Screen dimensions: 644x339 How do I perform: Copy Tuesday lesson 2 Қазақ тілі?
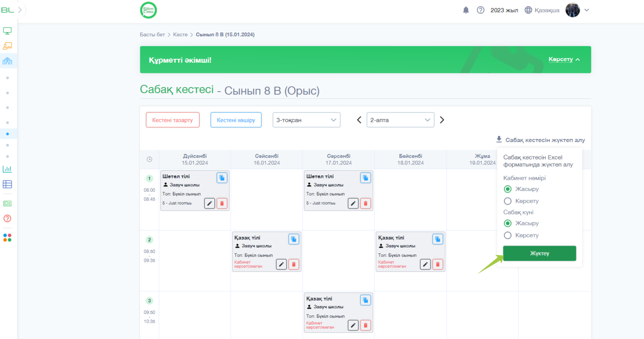[294, 239]
